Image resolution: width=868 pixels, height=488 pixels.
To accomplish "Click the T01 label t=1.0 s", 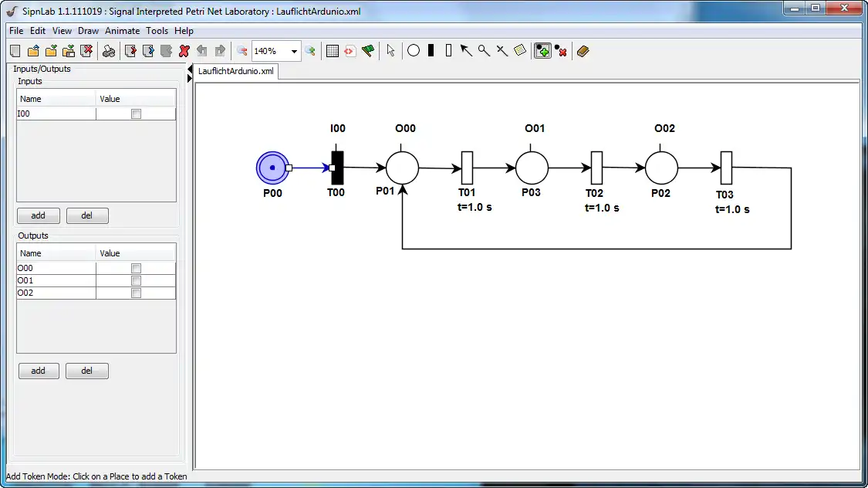I will (475, 207).
